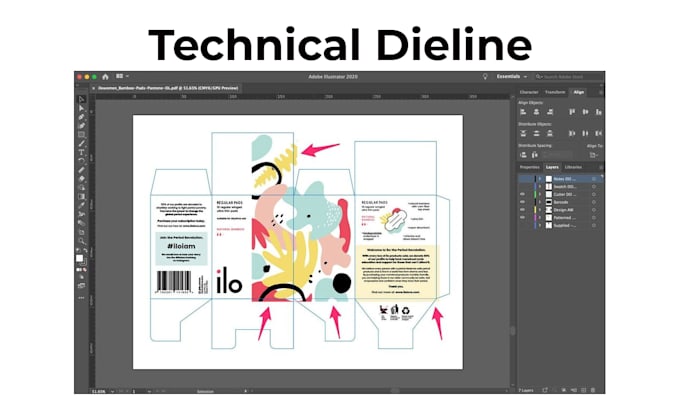Hide the Patterned layer eye icon
The image size is (680, 409).
522,218
